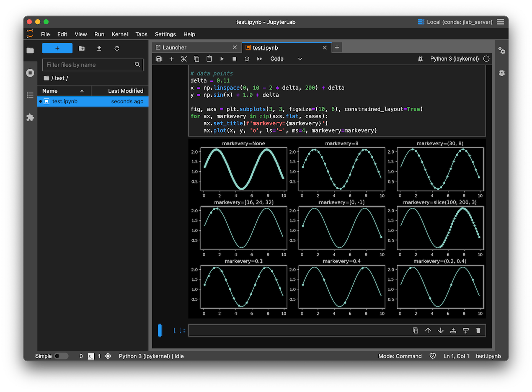Viewport: 532px width, 392px height.
Task: Open the Local conda server menu
Action: click(x=455, y=22)
